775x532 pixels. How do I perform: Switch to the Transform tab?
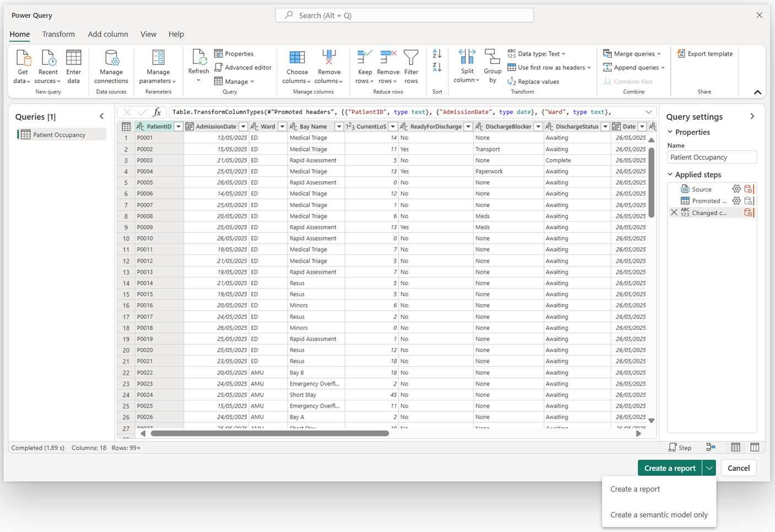[x=58, y=34]
